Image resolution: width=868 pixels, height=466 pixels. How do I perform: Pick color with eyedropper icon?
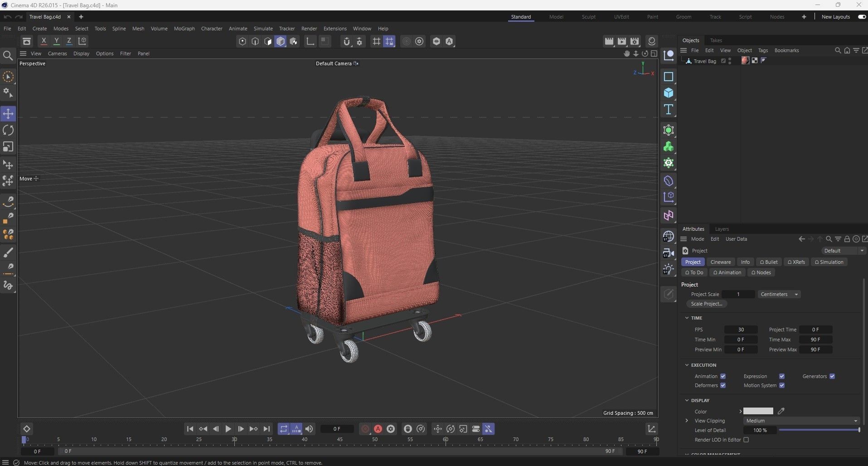click(x=781, y=411)
